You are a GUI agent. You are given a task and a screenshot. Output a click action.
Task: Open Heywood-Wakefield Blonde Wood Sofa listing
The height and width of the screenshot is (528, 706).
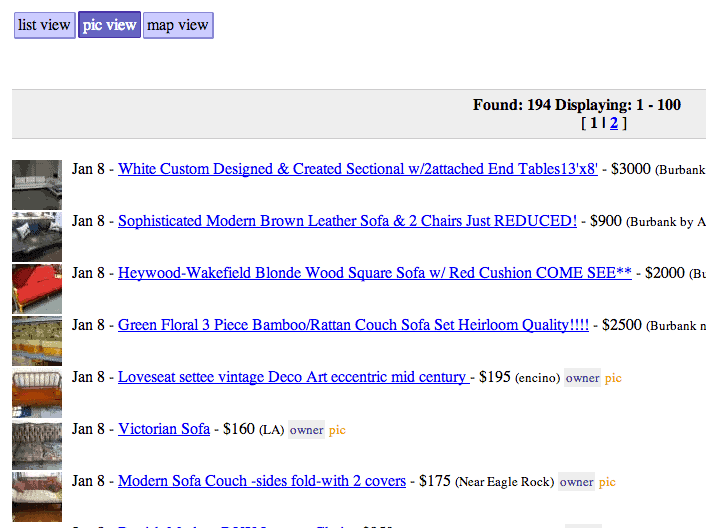375,273
